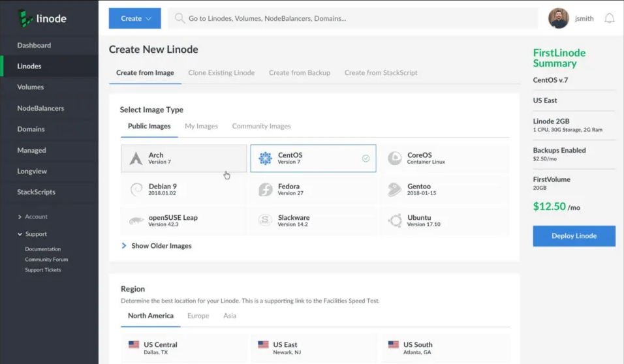The width and height of the screenshot is (624, 364).
Task: Click the Ubuntu logo icon
Action: (x=395, y=220)
